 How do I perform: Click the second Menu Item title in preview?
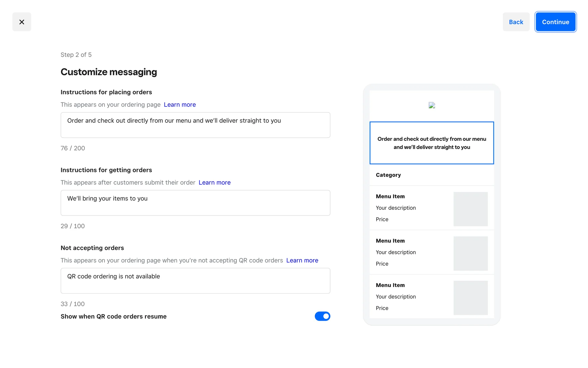(390, 241)
